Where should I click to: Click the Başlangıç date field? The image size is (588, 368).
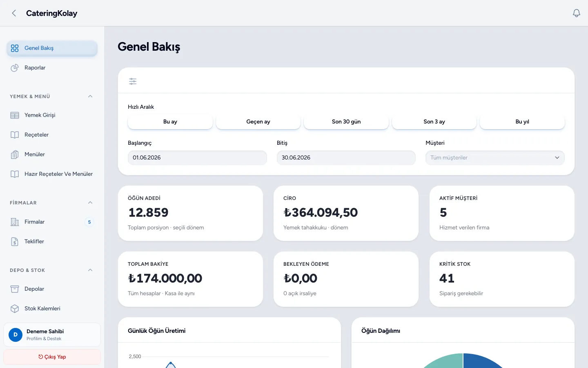coord(197,158)
